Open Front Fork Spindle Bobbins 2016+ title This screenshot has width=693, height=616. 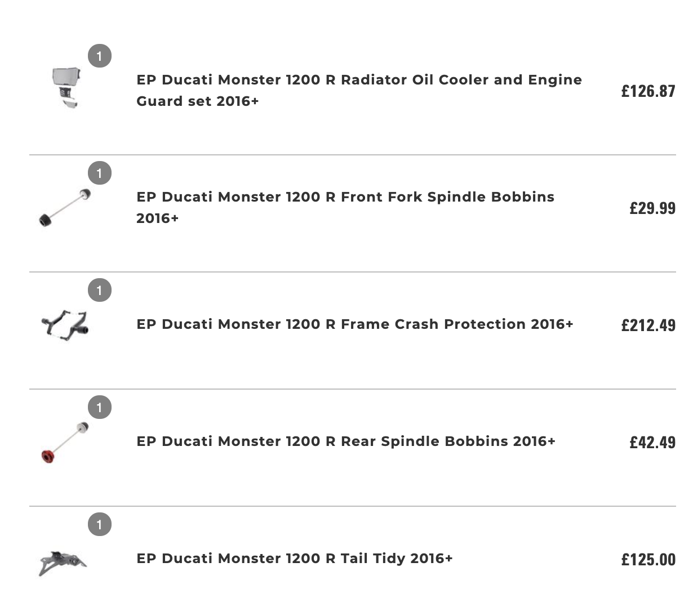pyautogui.click(x=345, y=207)
